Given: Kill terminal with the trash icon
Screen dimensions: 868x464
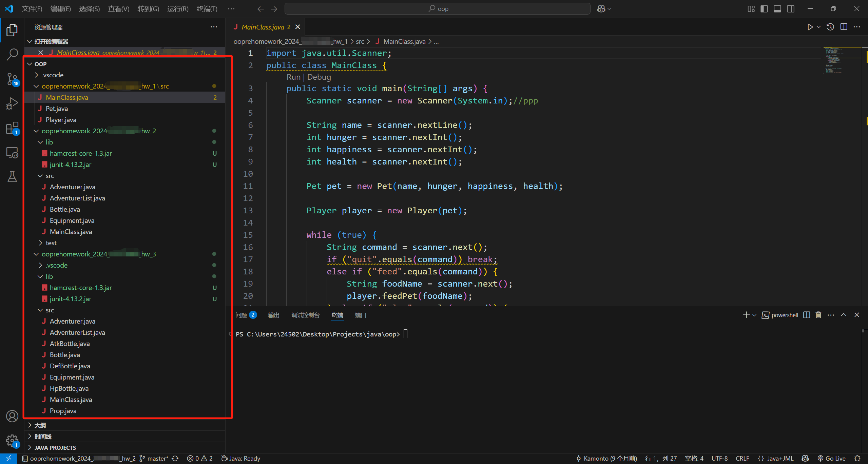Looking at the screenshot, I should (x=818, y=315).
